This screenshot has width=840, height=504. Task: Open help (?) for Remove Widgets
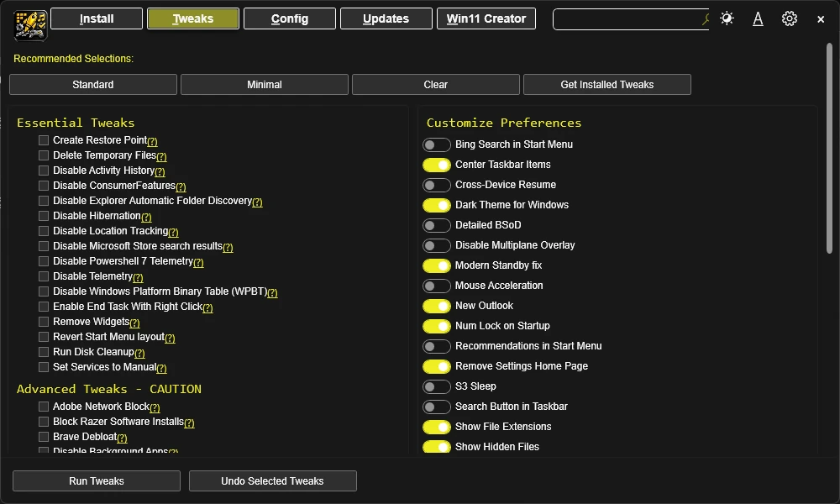(134, 323)
